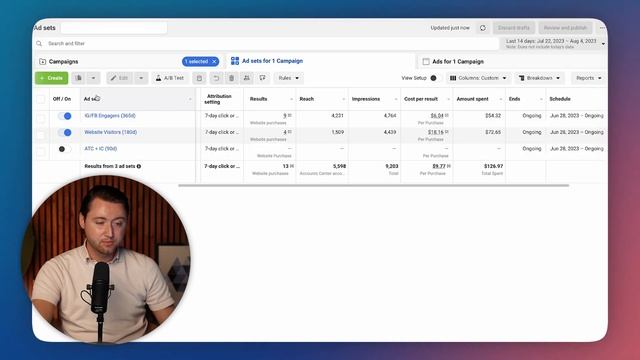Click the clipboard icon in toolbar
Image resolution: width=640 pixels, height=360 pixels.
pos(199,78)
